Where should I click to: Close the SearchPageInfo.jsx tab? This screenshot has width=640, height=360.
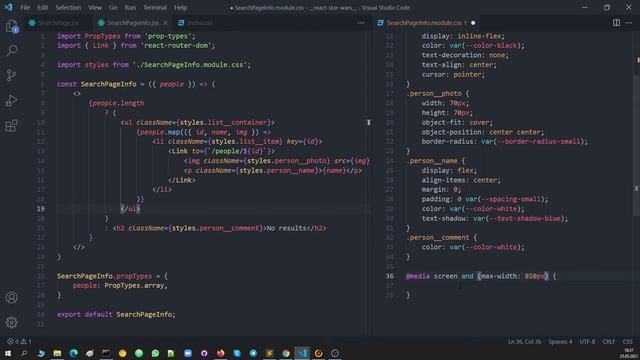tap(165, 23)
